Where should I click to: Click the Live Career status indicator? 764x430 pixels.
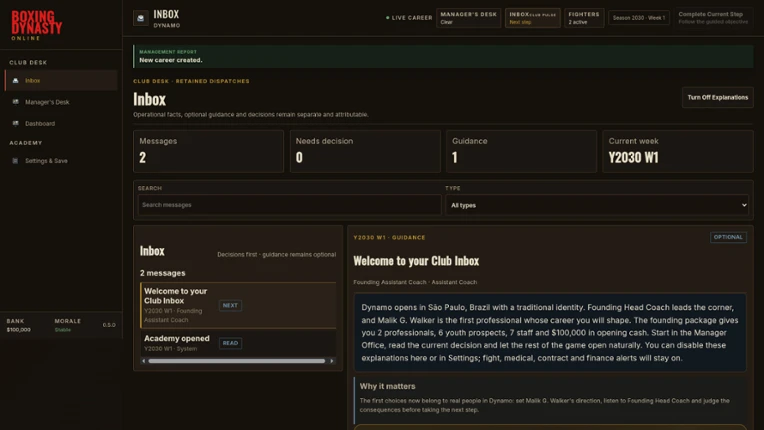(x=409, y=18)
